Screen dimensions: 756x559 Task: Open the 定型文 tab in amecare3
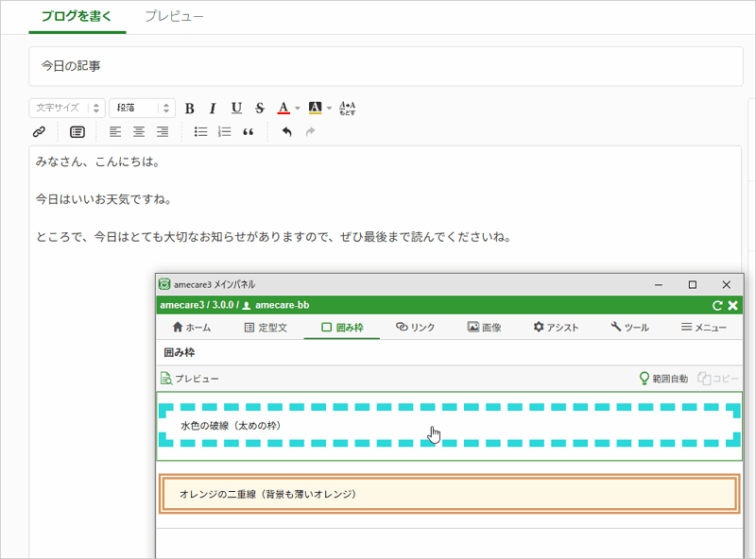(x=271, y=328)
